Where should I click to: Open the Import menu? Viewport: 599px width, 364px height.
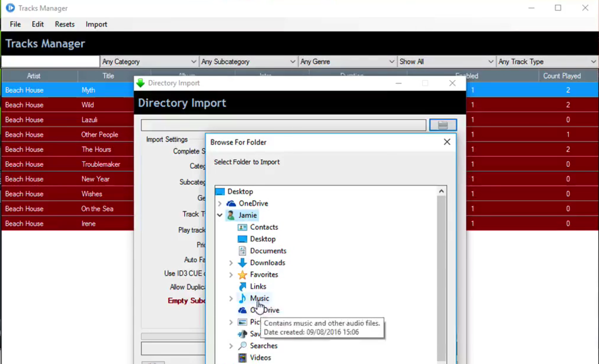(x=96, y=24)
